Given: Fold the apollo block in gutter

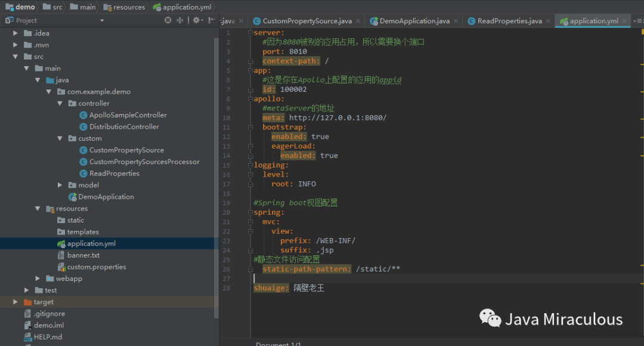Looking at the screenshot, I should point(250,99).
